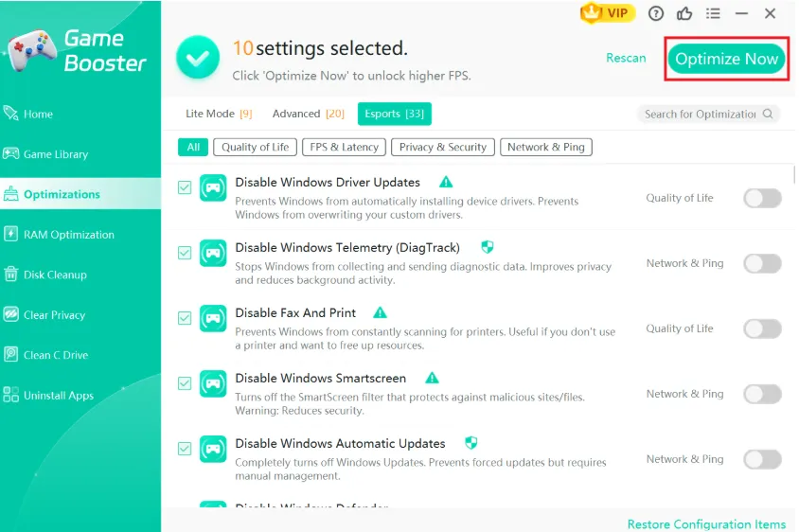
Task: Click gamepad icon for Disable Fax And Print
Action: pyautogui.click(x=213, y=318)
